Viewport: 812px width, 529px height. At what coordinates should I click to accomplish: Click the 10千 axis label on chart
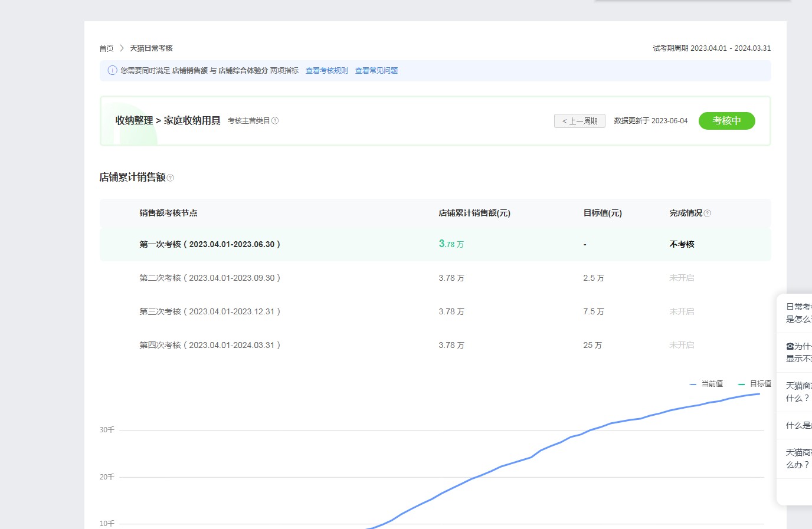(107, 524)
